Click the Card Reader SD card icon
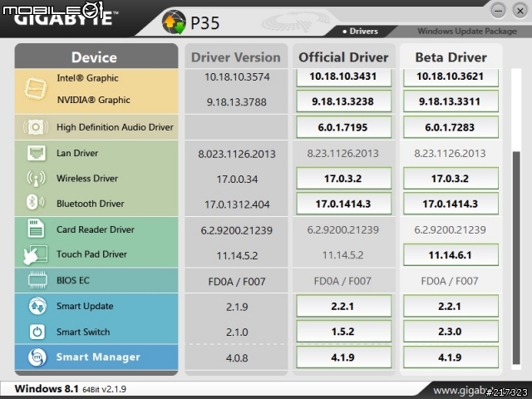Image resolution: width=532 pixels, height=399 pixels. pos(36,229)
